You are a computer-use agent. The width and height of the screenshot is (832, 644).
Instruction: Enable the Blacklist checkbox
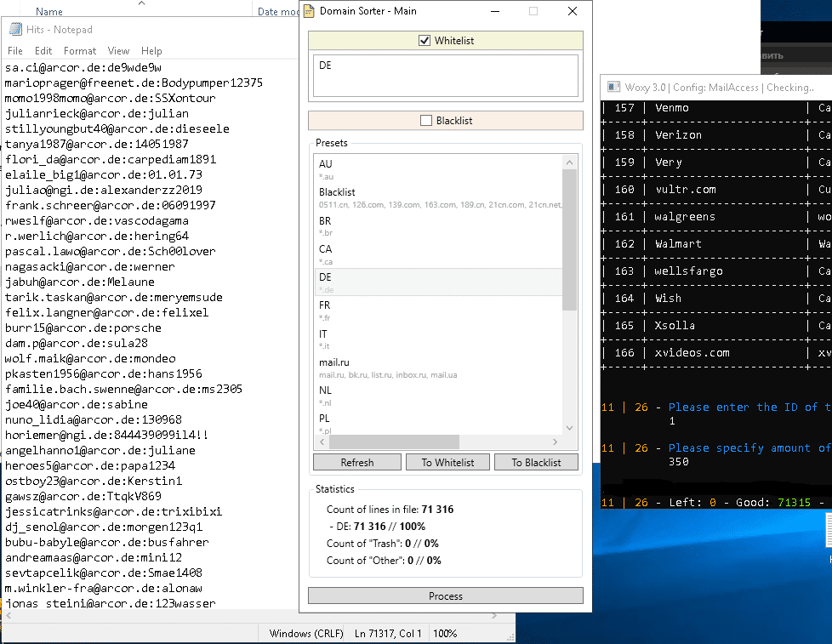426,121
